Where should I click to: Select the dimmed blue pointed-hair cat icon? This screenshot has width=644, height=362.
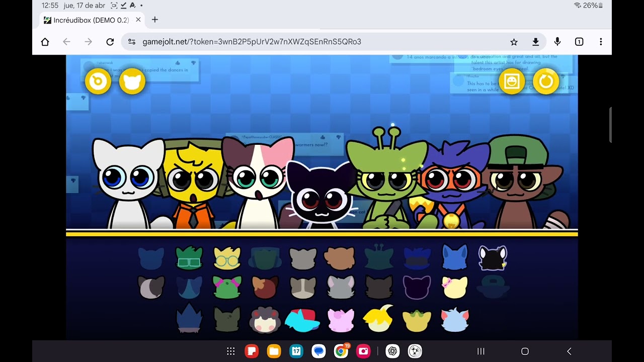[x=189, y=288]
